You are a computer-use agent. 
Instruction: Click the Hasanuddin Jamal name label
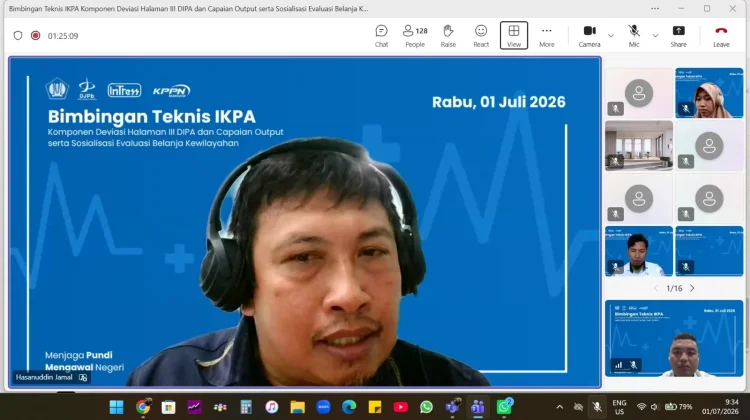point(44,377)
